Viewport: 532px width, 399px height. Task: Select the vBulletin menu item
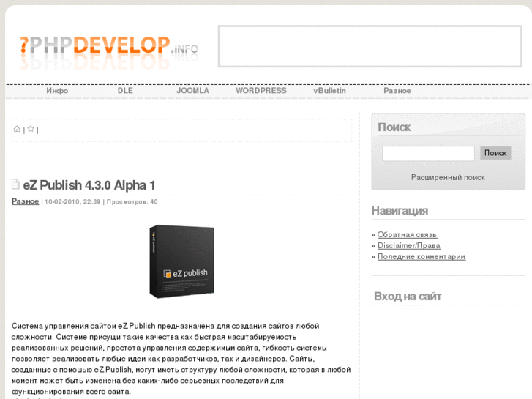click(x=329, y=91)
